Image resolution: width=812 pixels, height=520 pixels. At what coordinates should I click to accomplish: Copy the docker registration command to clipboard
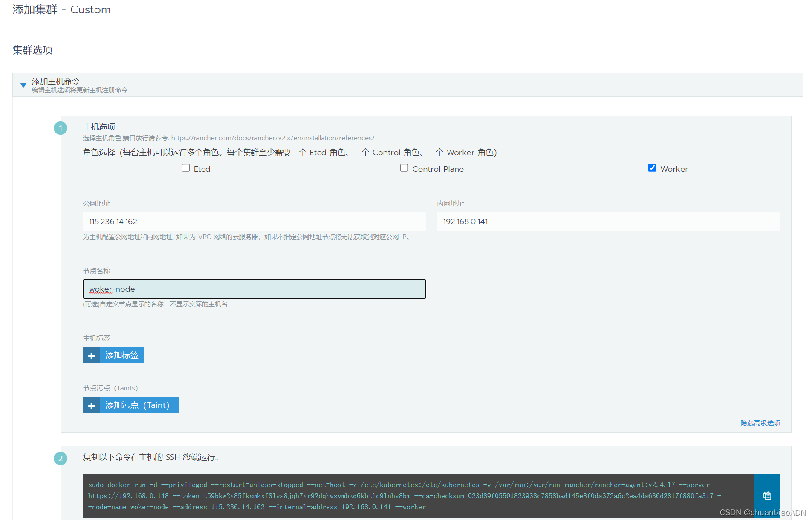[767, 496]
